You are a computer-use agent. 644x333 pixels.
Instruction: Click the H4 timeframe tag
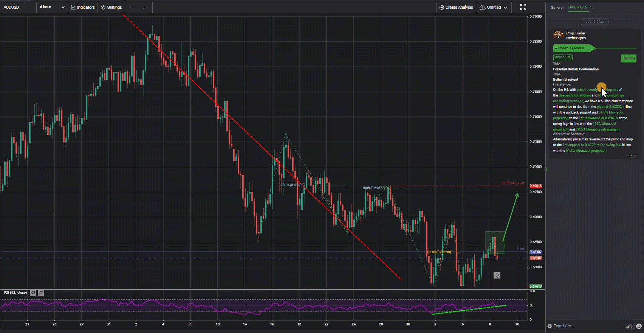(570, 58)
